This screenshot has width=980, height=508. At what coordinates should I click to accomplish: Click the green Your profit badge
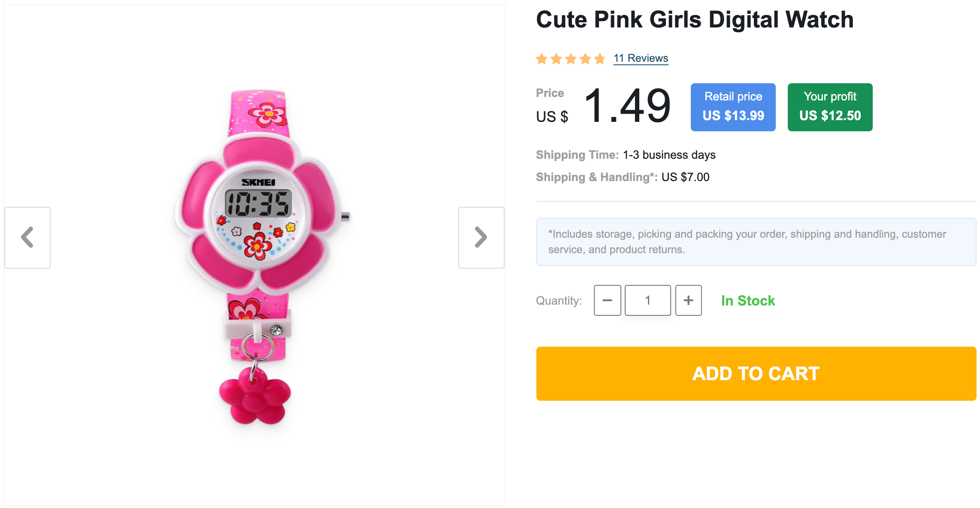pos(830,107)
